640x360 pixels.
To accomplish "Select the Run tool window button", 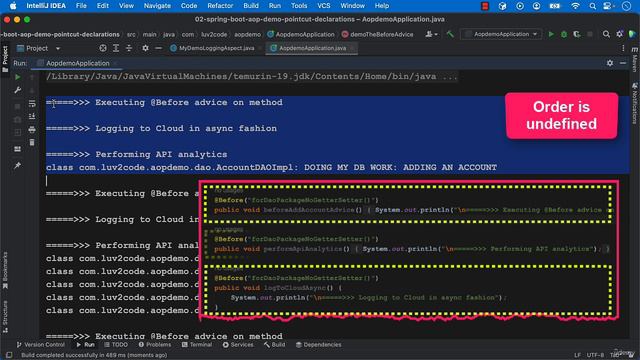I will coord(85,345).
